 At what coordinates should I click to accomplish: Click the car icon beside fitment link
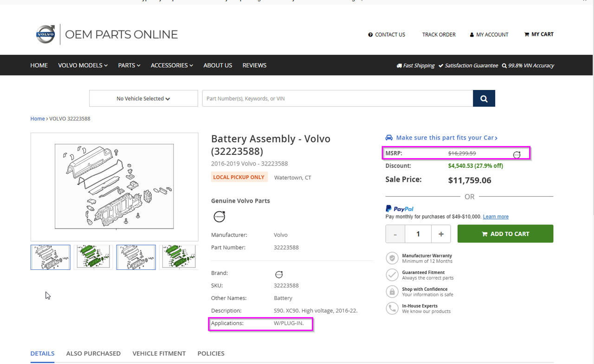389,138
